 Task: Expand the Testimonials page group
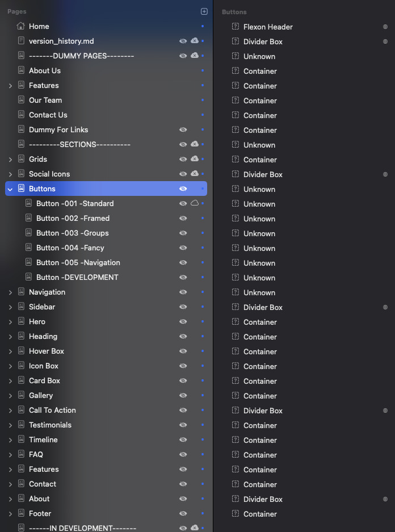(10, 425)
